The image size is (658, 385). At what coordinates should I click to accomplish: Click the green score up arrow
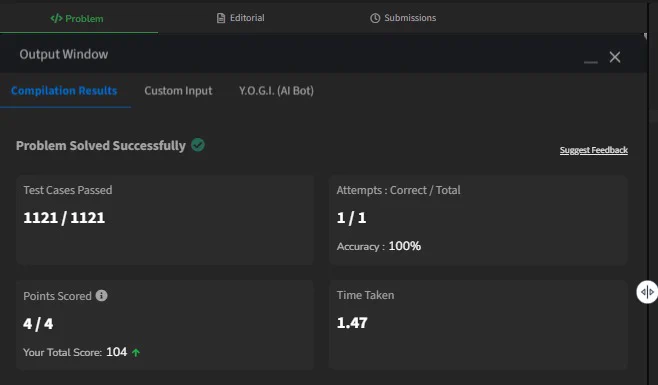pyautogui.click(x=136, y=352)
